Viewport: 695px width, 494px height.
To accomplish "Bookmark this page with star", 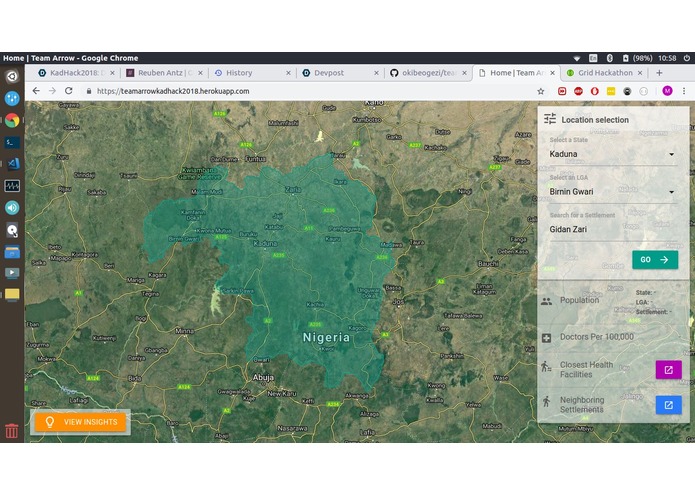I will click(x=541, y=91).
